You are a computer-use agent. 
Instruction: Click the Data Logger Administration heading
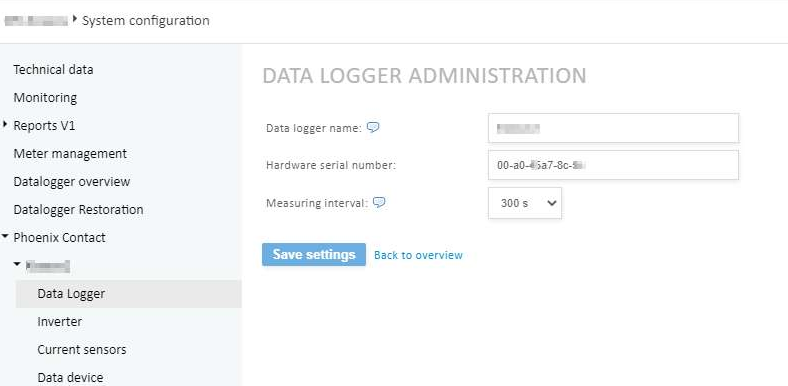(x=424, y=75)
